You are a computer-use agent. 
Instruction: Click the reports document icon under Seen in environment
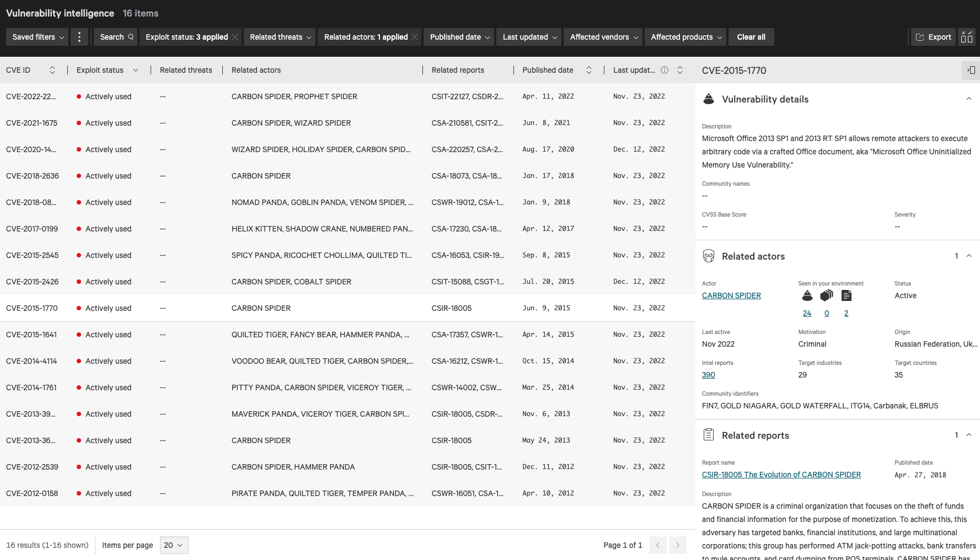coord(847,296)
